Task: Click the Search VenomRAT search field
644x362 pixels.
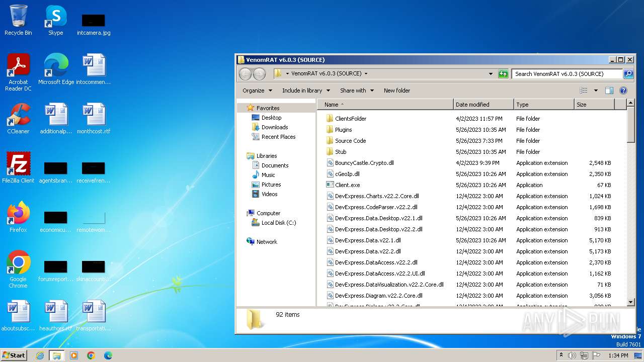Action: pos(567,74)
